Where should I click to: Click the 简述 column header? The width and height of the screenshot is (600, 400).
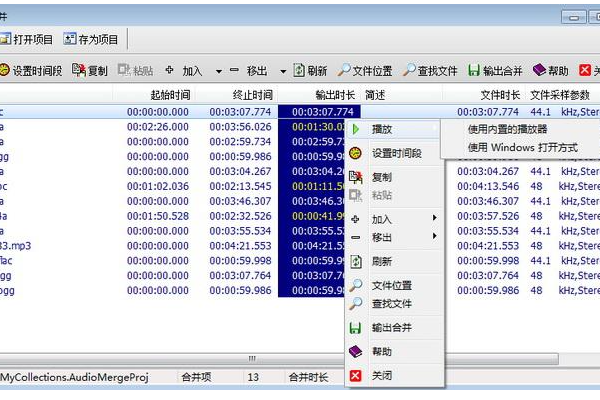click(375, 95)
